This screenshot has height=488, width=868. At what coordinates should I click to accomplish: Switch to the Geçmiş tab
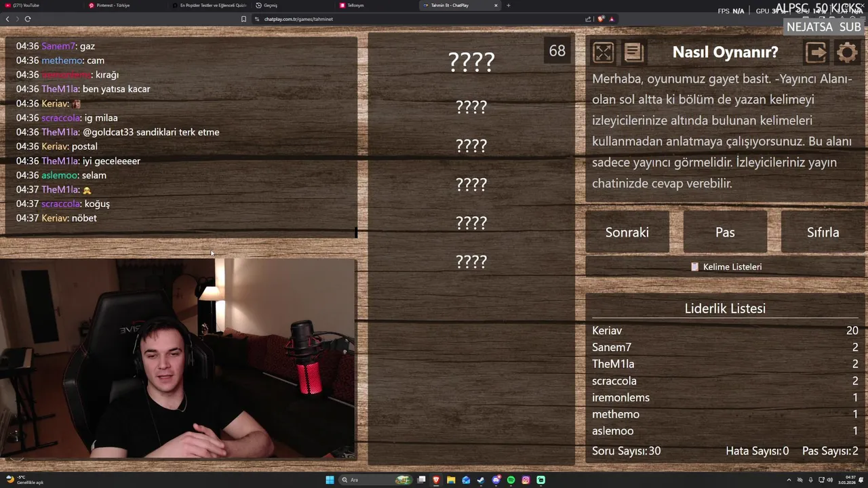click(x=292, y=5)
